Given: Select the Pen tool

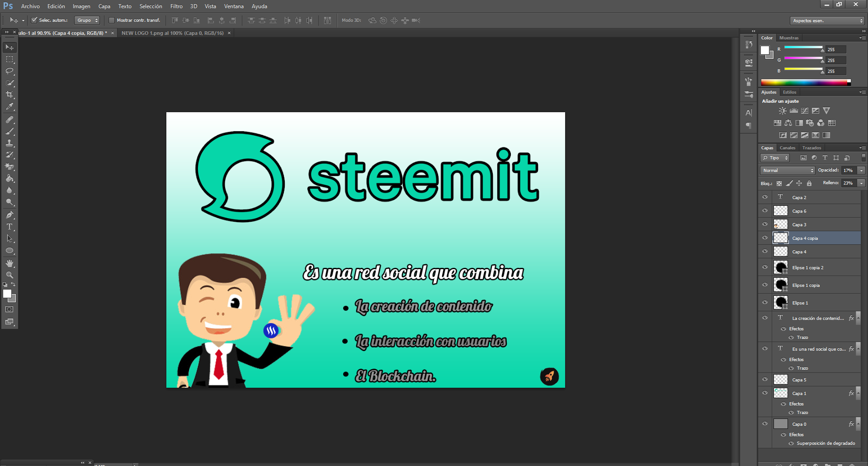Looking at the screenshot, I should tap(9, 215).
